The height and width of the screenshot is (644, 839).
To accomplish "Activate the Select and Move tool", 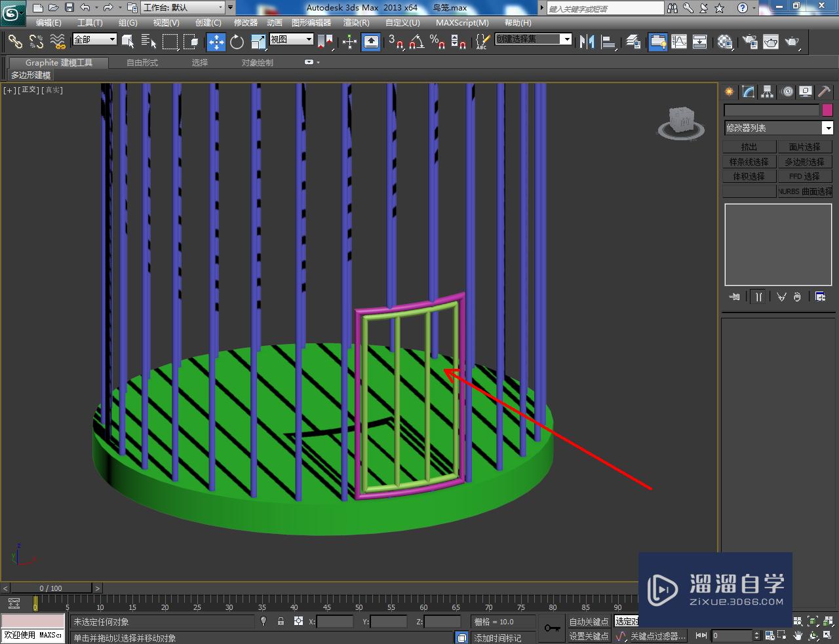I will pyautogui.click(x=216, y=42).
